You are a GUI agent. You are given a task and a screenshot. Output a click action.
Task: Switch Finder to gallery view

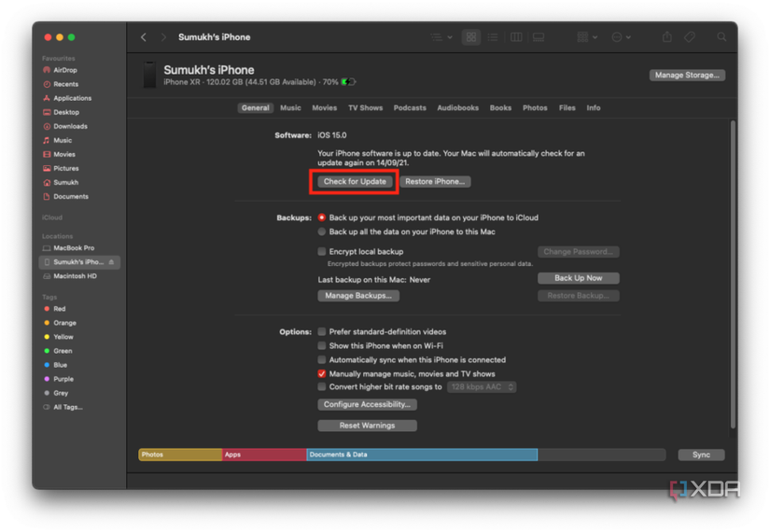pos(539,37)
